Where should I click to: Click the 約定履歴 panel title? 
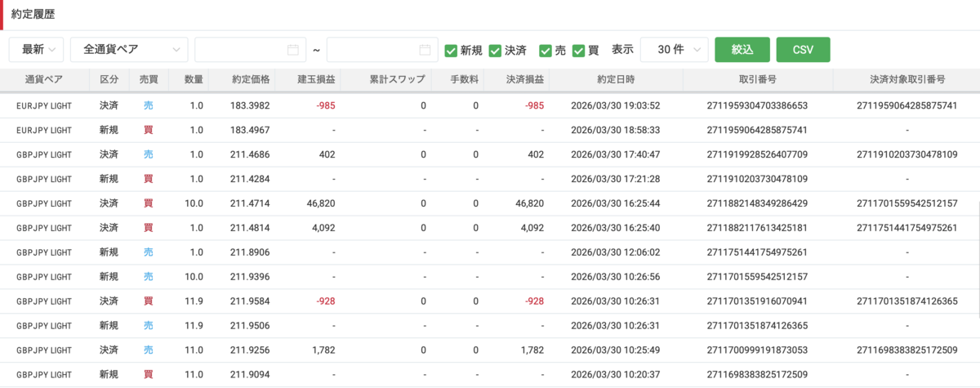pos(33,14)
